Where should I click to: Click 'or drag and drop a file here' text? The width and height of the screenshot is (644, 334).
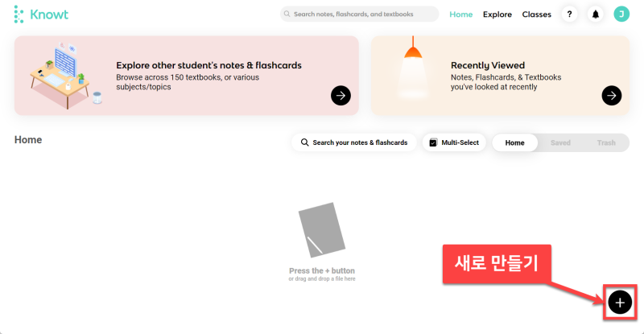[321, 278]
